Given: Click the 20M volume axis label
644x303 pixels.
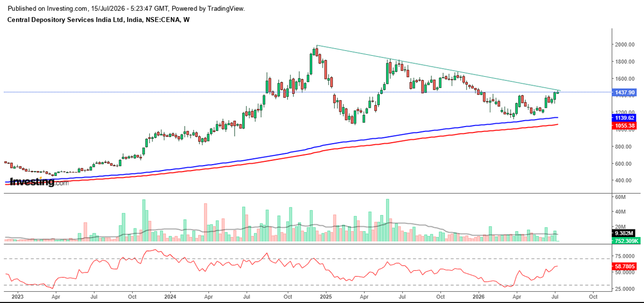Looking at the screenshot, I should 620,227.
